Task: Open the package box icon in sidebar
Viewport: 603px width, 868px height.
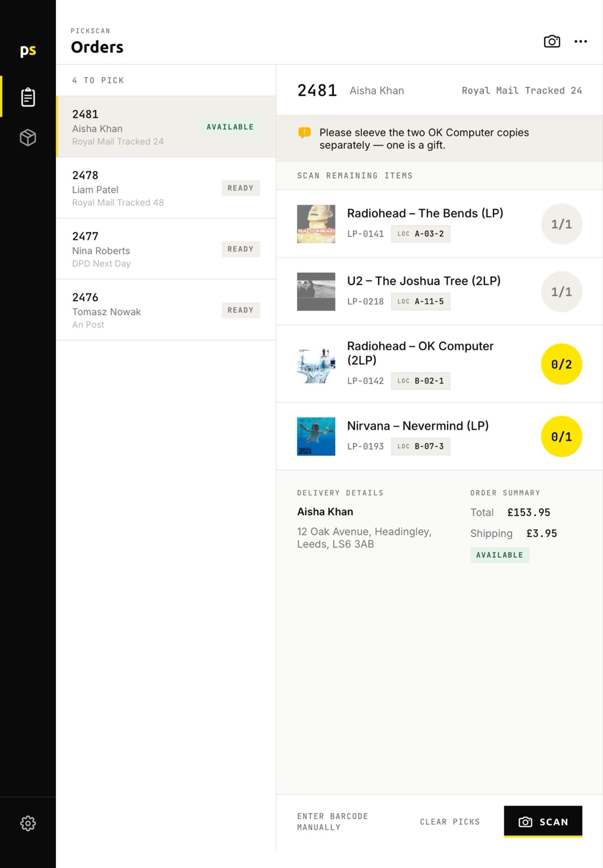Action: tap(28, 137)
